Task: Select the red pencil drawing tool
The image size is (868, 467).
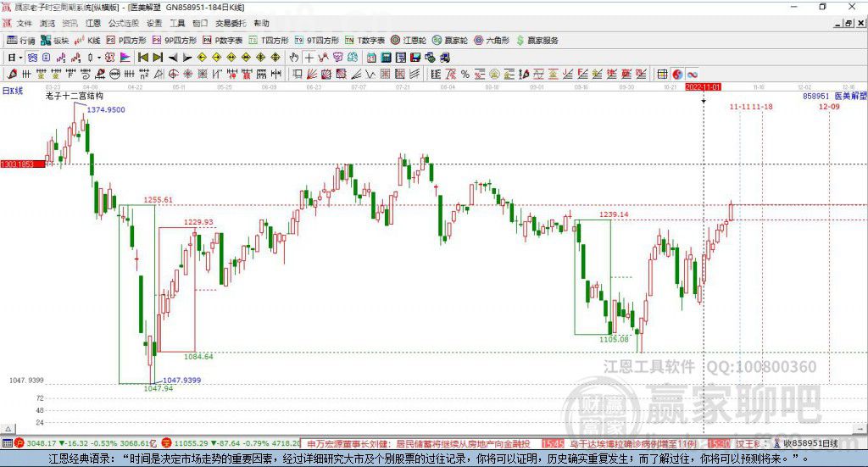Action: (12, 74)
